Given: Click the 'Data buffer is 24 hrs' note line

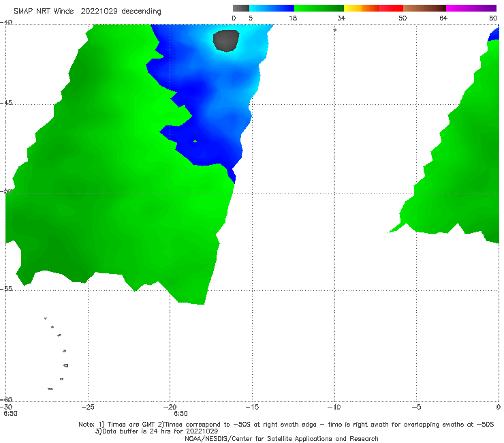Looking at the screenshot, I should pyautogui.click(x=157, y=431).
